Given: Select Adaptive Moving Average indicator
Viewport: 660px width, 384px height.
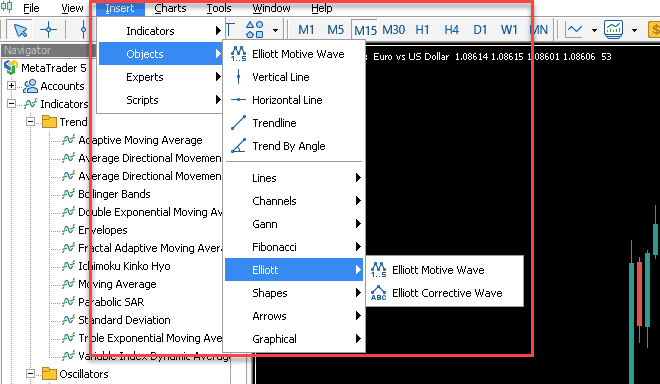Looking at the screenshot, I should click(140, 140).
